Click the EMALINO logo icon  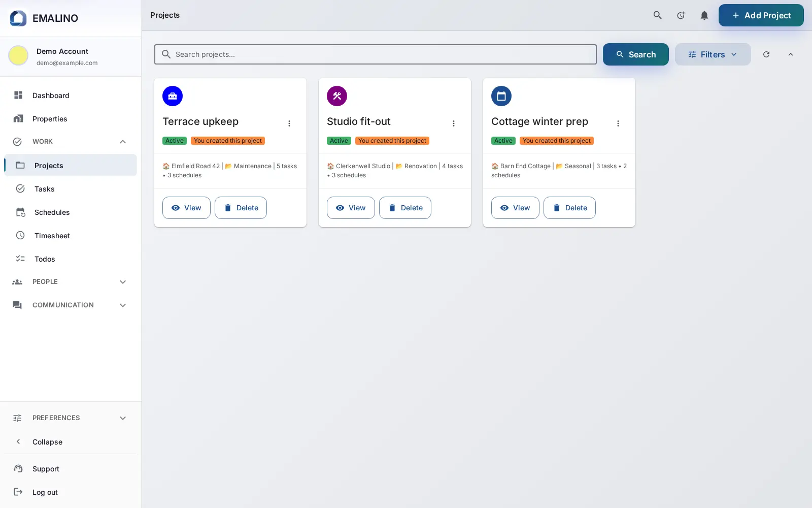(x=18, y=18)
